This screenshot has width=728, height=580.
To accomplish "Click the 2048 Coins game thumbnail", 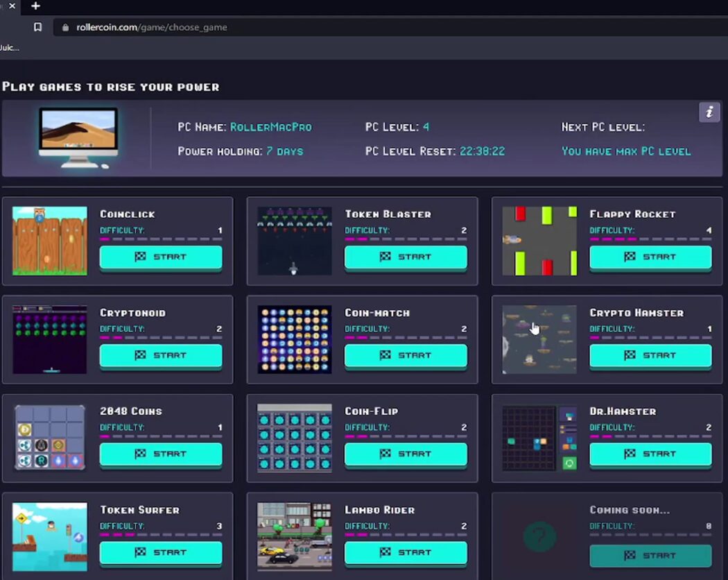I will (x=50, y=438).
